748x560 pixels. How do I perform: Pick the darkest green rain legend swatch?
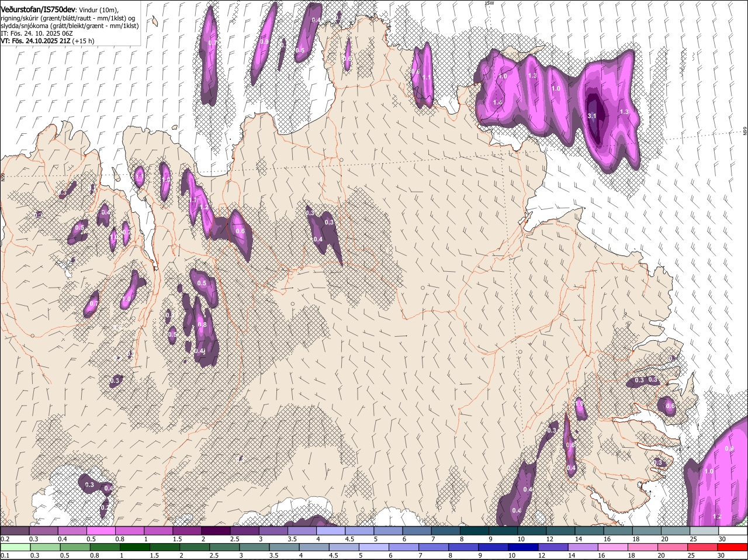point(134,547)
